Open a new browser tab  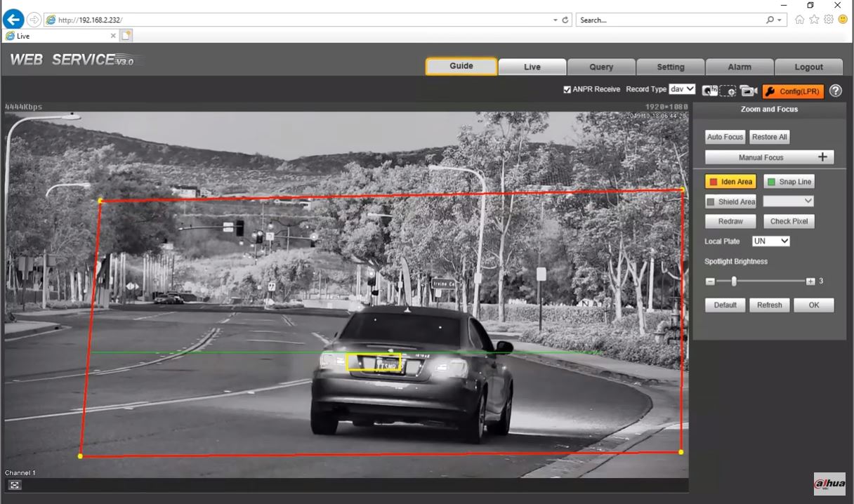pos(126,36)
